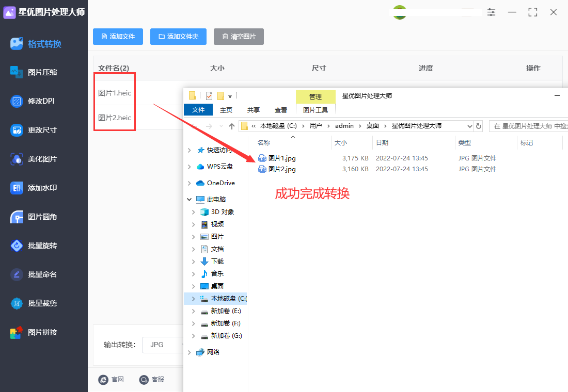This screenshot has width=568, height=392.
Task: Click the Explorer address bar refresh icon
Action: tap(479, 126)
